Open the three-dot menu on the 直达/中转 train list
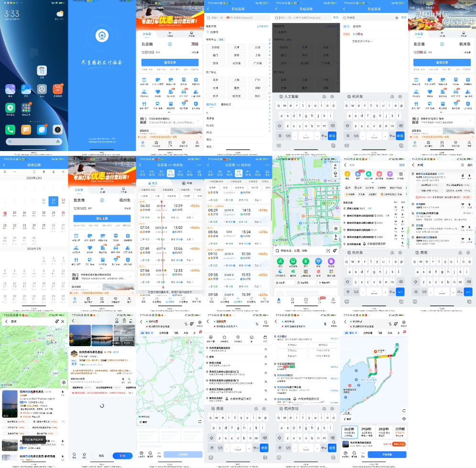476x468 pixels. [x=199, y=165]
